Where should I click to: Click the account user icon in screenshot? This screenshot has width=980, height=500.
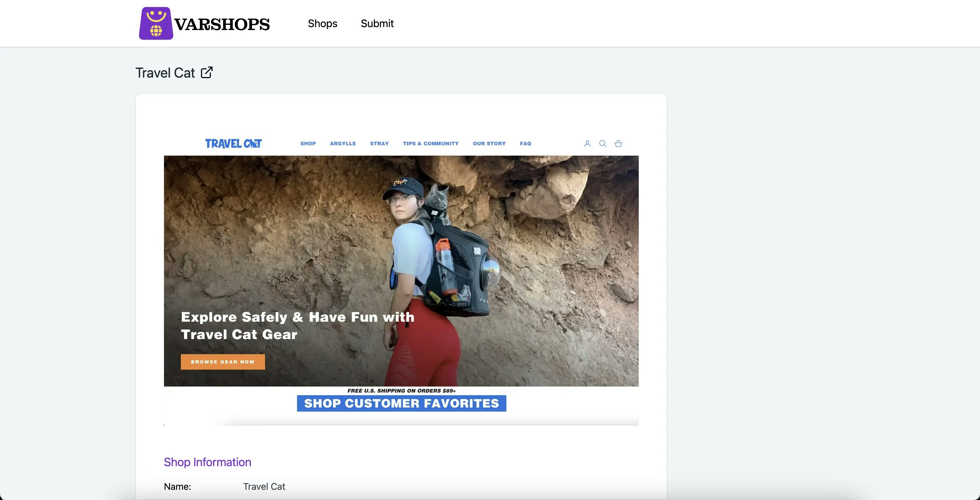point(587,144)
